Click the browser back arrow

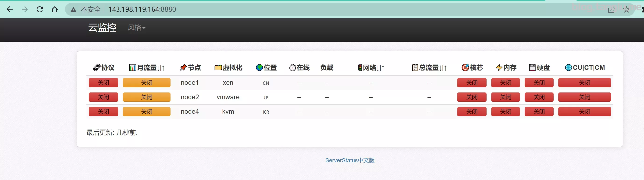click(10, 10)
